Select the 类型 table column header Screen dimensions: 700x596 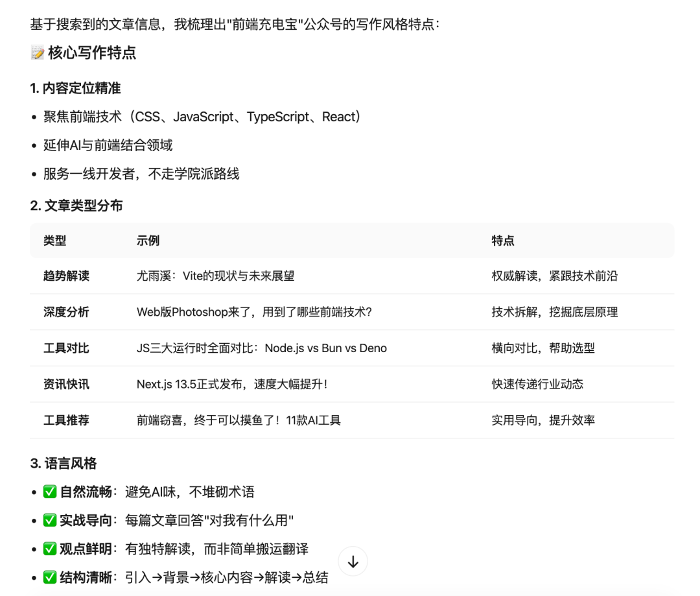tap(55, 240)
